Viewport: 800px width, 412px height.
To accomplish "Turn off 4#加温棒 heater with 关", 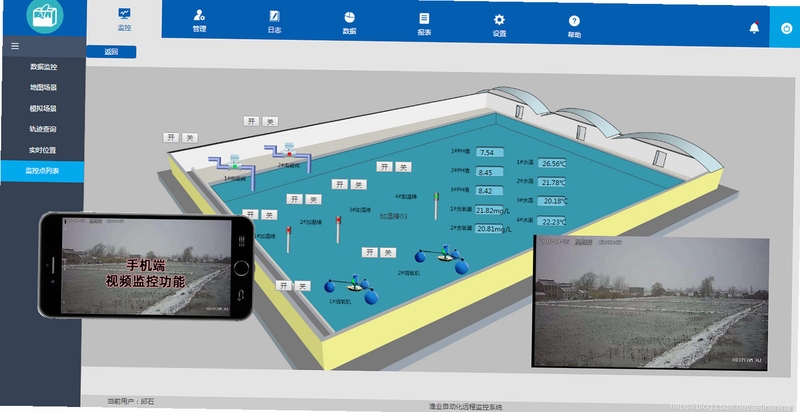I will point(403,167).
